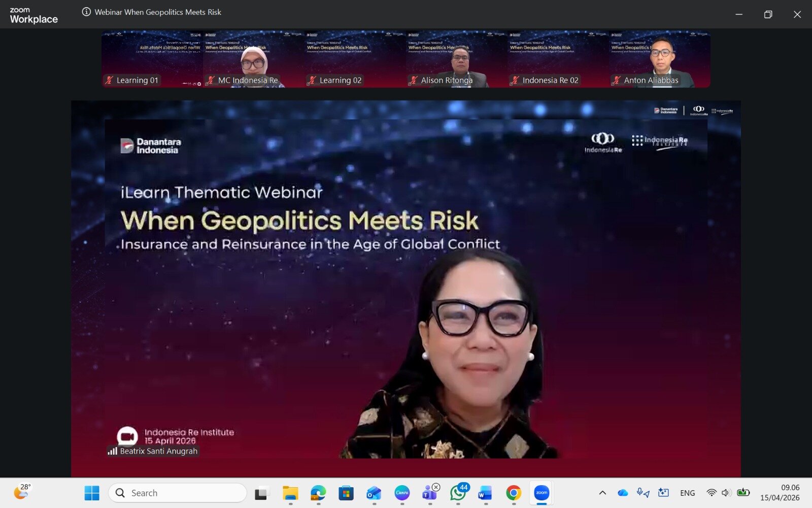Click muted mic icon on Alison Ritonga

[x=414, y=80]
